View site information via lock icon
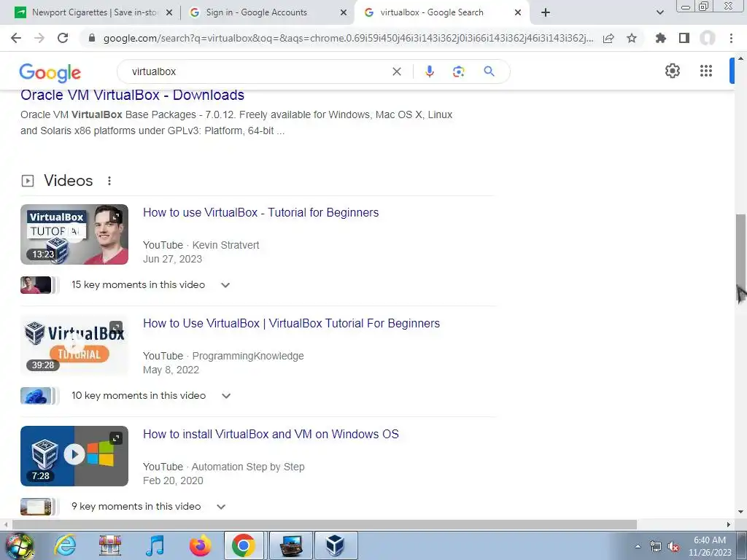Image resolution: width=747 pixels, height=560 pixels. point(92,38)
